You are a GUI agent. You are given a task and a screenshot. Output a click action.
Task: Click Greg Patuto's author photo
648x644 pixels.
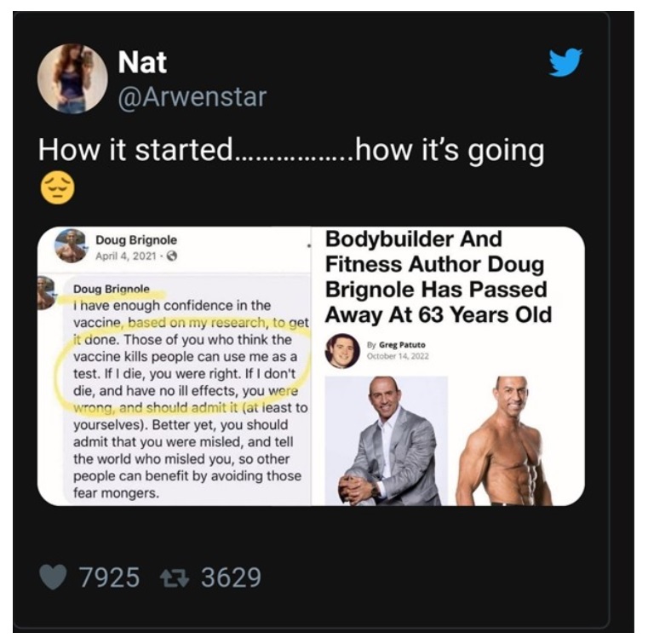point(342,350)
